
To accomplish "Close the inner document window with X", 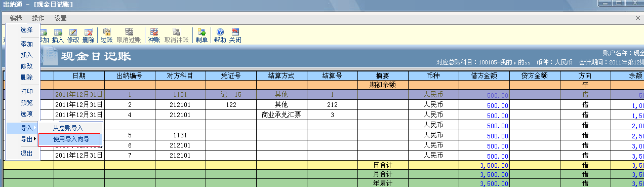I will click(637, 18).
